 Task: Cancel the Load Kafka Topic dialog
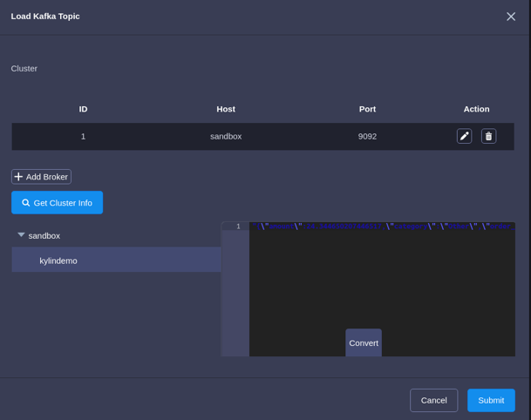[x=433, y=400]
